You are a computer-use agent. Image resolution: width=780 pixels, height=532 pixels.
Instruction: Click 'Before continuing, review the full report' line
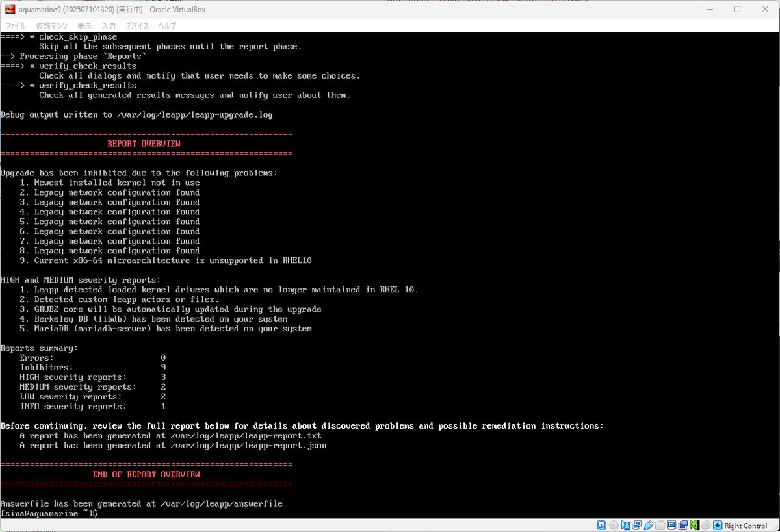pos(302,426)
